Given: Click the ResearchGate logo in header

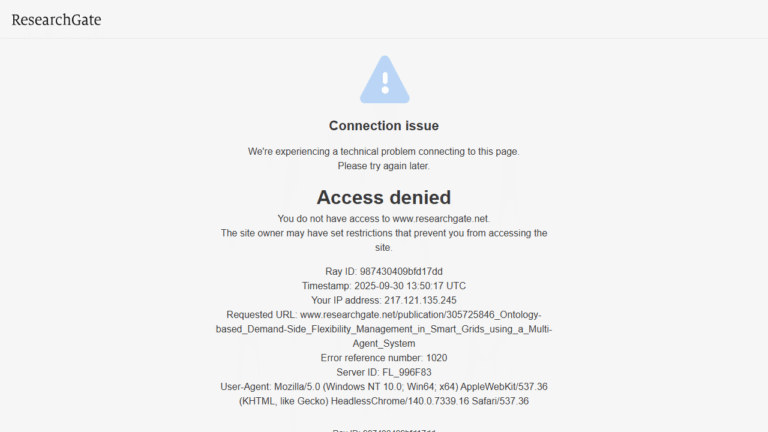Looking at the screenshot, I should coord(56,20).
